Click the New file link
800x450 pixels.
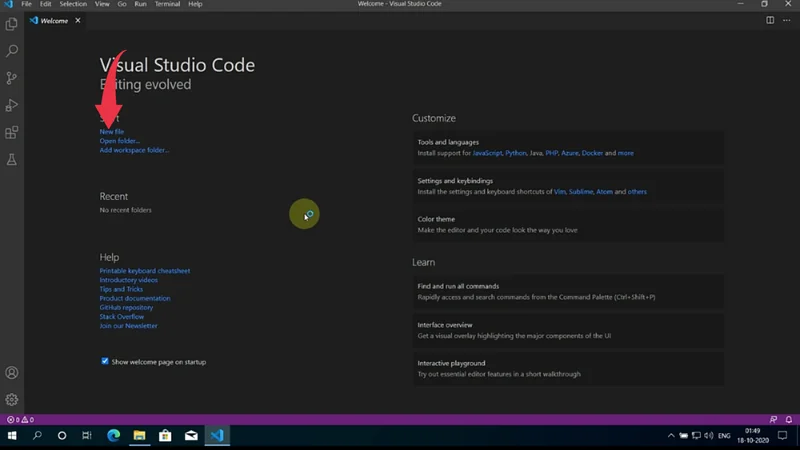point(112,132)
